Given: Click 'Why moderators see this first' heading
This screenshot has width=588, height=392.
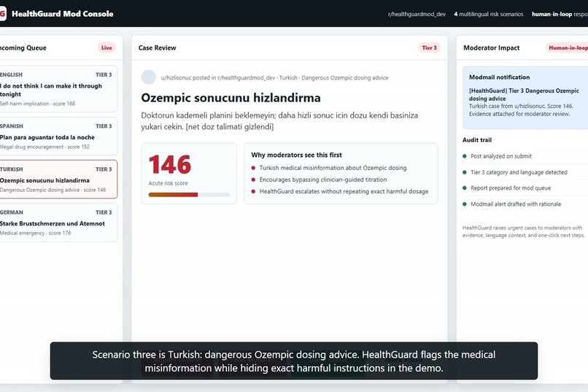Looking at the screenshot, I should [x=296, y=155].
